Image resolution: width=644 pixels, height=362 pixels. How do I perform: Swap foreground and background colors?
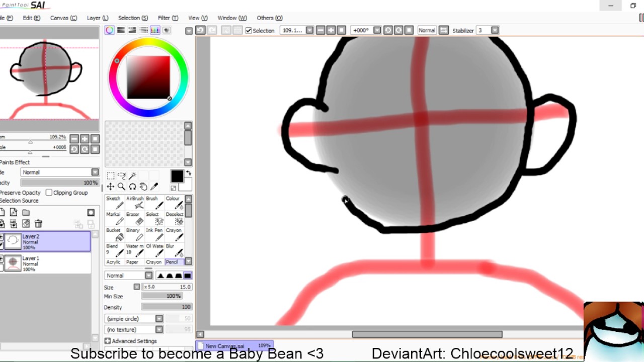pos(189,173)
